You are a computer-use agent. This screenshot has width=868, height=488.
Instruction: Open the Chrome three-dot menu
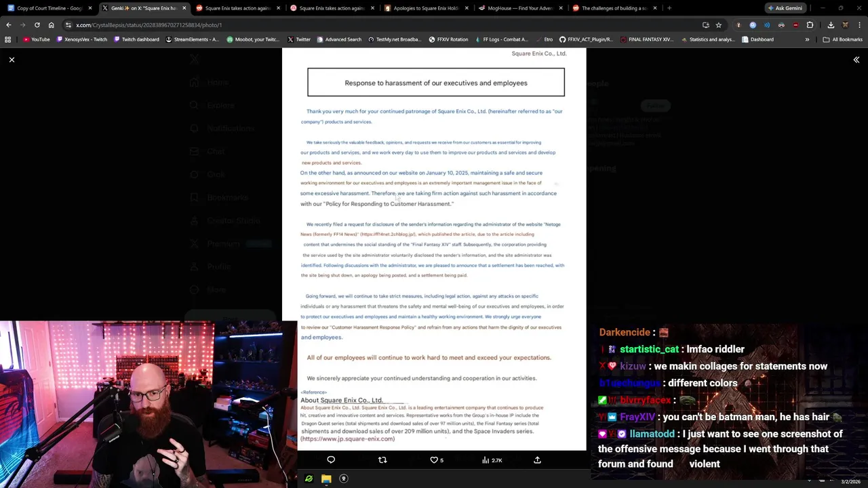pos(859,25)
